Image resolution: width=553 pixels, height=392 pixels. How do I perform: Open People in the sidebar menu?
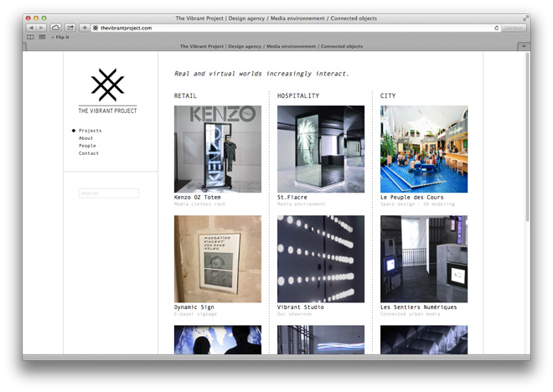87,146
